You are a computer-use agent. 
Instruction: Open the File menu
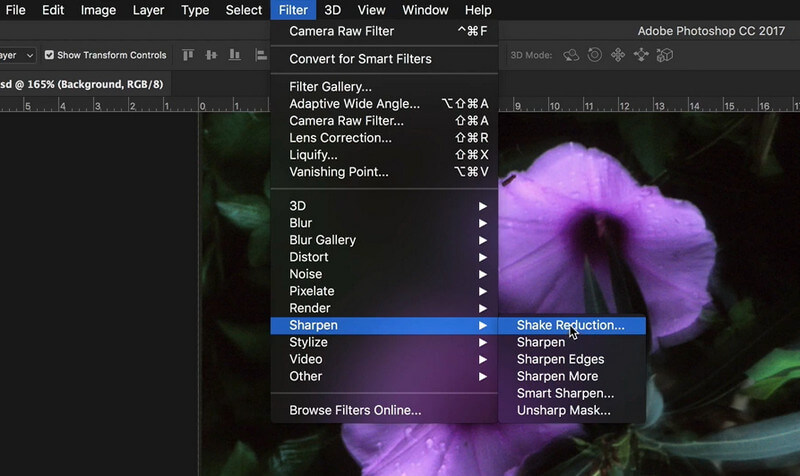pyautogui.click(x=15, y=10)
